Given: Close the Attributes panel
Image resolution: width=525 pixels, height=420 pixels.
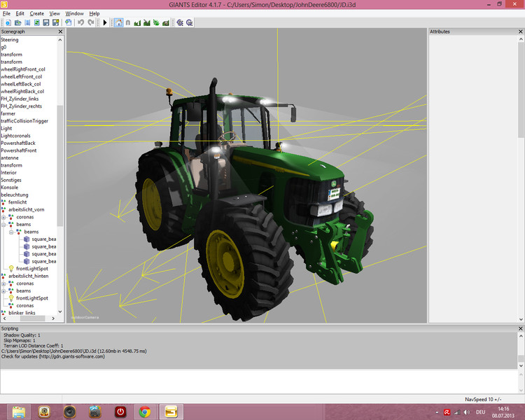Looking at the screenshot, I should (x=520, y=31).
